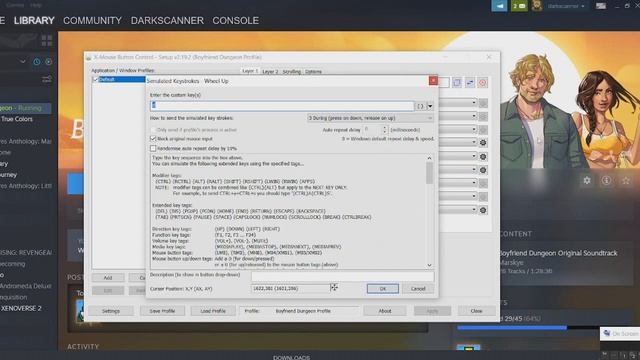640x360 pixels.
Task: Open the tag list arrow next to braces button
Action: (x=430, y=106)
